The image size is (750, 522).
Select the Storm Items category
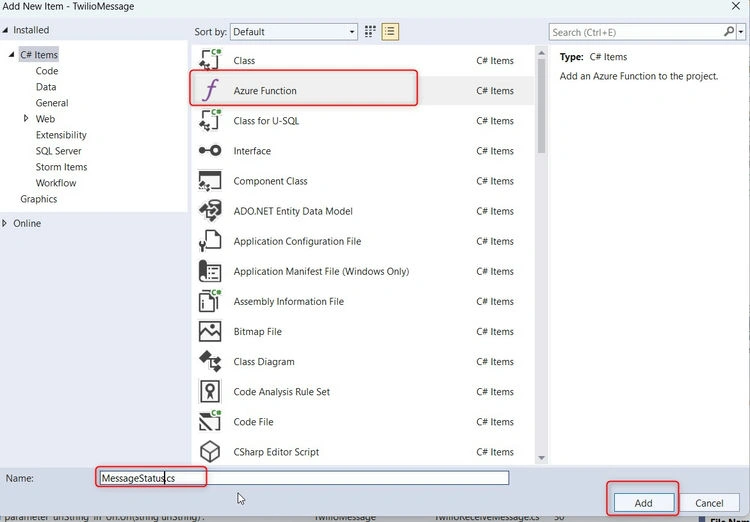(61, 167)
